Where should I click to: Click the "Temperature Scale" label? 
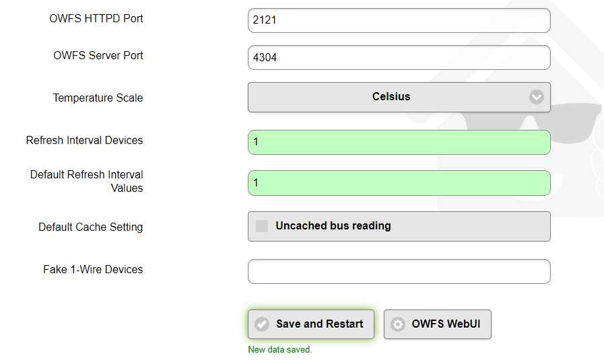point(98,98)
